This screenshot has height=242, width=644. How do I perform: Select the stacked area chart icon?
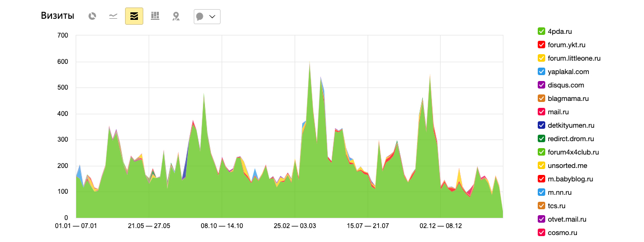134,16
